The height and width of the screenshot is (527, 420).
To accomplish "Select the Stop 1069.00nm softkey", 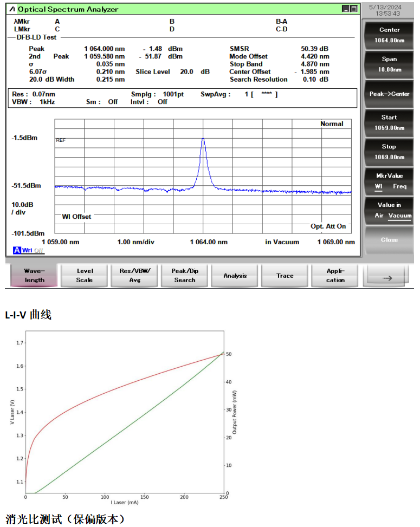I will [x=389, y=152].
